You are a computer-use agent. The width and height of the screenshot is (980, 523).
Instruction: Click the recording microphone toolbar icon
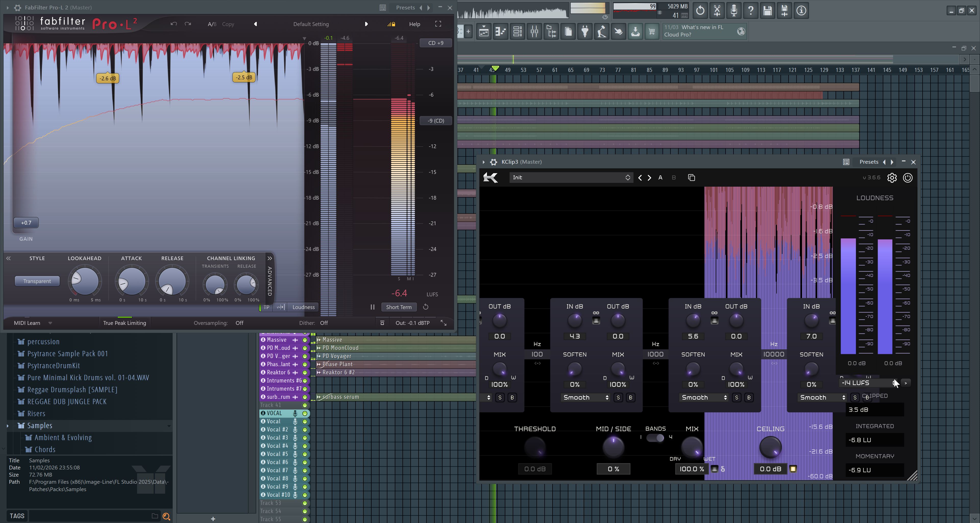tap(734, 10)
